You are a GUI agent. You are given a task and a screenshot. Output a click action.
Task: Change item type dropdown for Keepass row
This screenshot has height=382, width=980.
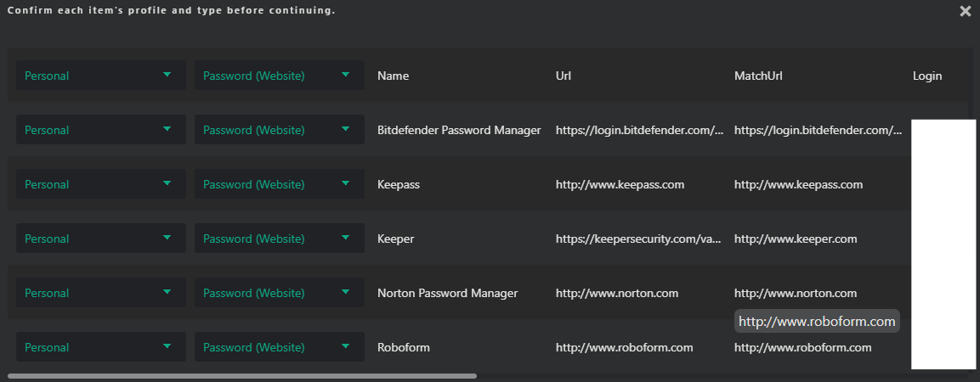point(279,184)
